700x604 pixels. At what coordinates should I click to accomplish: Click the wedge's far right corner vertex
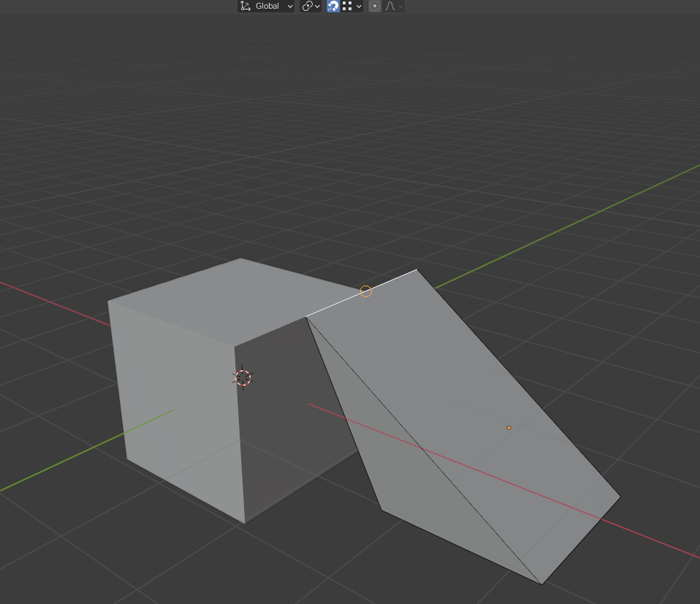click(x=620, y=497)
